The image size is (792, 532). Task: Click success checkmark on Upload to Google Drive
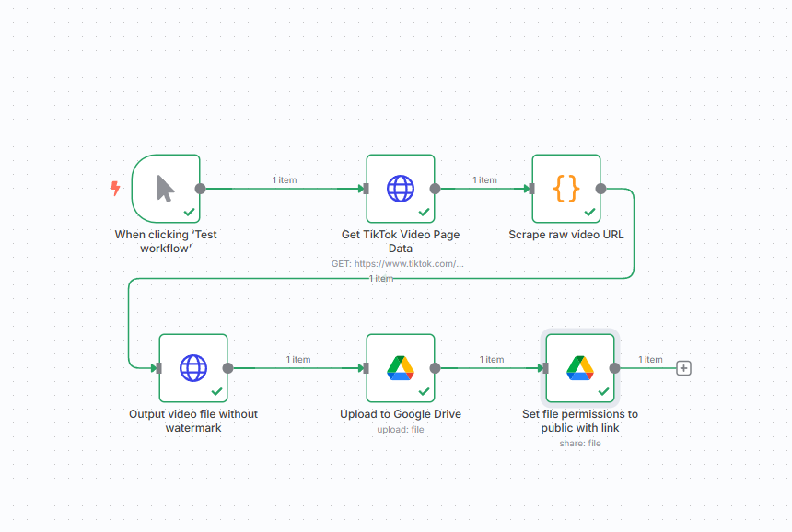click(x=425, y=392)
